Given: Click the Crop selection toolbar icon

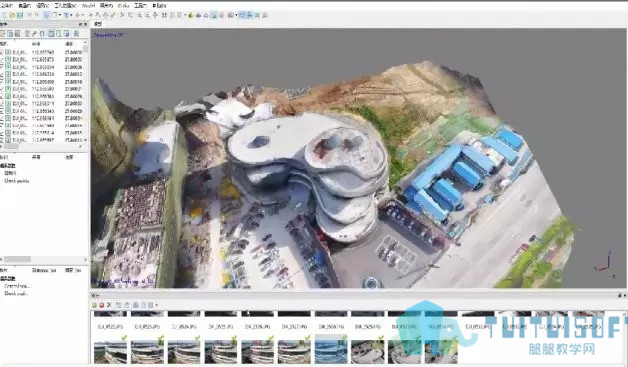Looking at the screenshot, I should [130, 15].
